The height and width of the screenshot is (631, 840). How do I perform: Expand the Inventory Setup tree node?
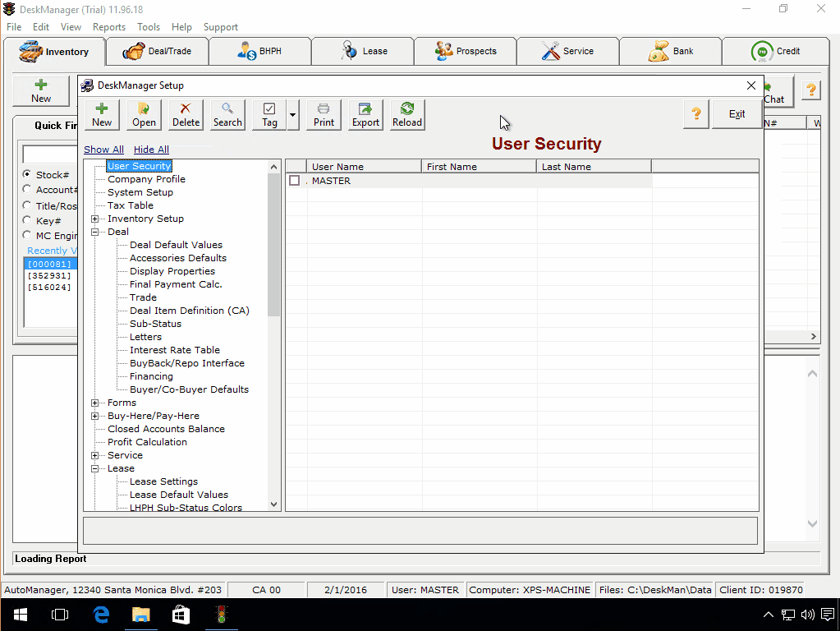click(94, 219)
